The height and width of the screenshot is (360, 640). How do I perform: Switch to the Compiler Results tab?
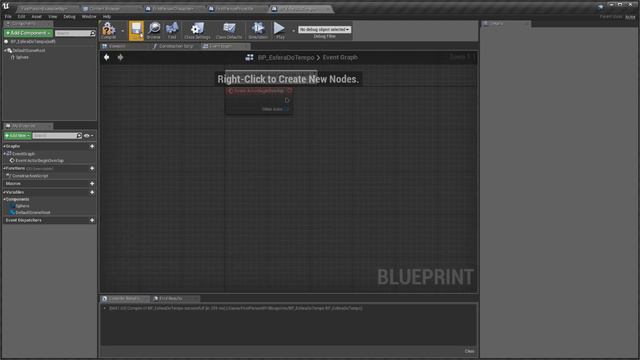(x=124, y=299)
